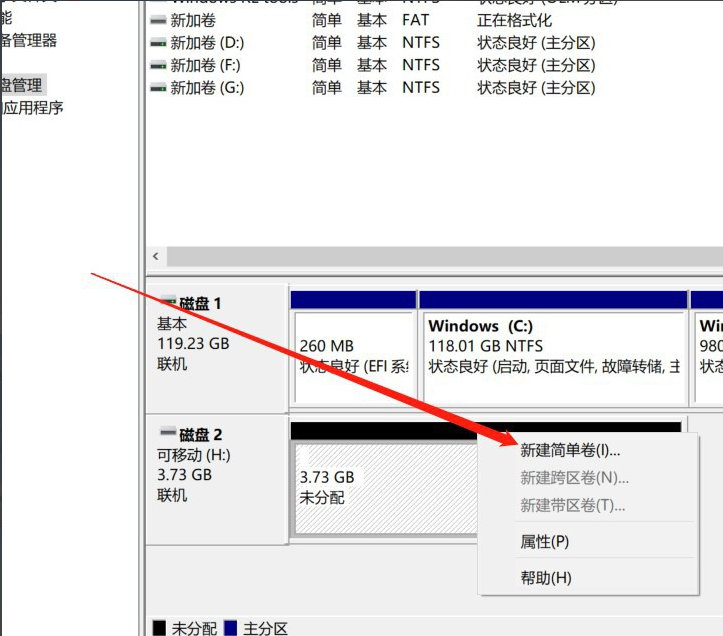The width and height of the screenshot is (723, 636).
Task: Click the drive icon for 新加卷 (F:)
Action: (158, 65)
